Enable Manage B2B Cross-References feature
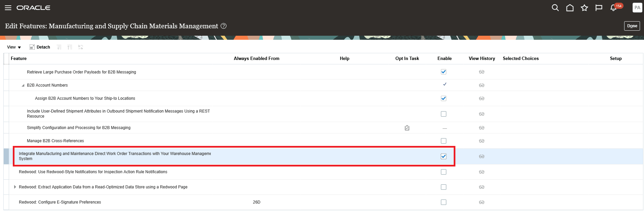The height and width of the screenshot is (214, 644). point(444,141)
